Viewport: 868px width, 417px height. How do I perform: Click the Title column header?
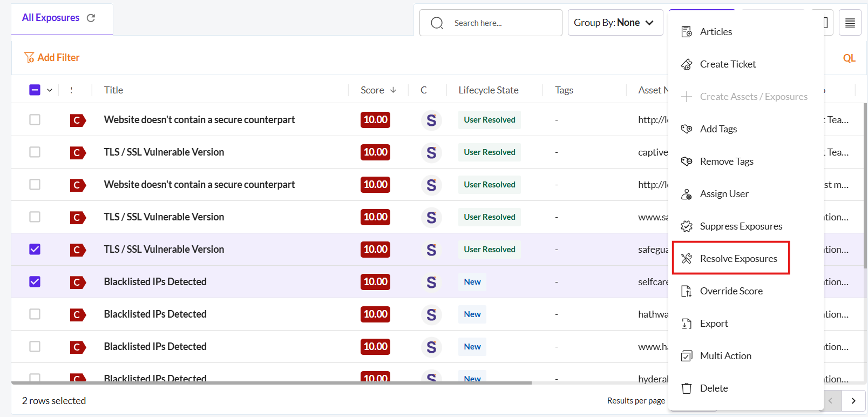click(113, 90)
